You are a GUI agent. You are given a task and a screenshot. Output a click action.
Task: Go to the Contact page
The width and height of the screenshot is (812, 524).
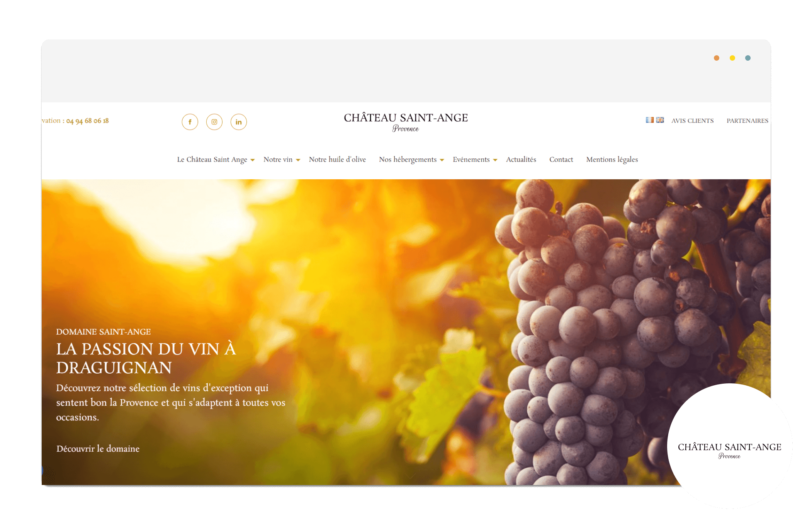tap(561, 160)
